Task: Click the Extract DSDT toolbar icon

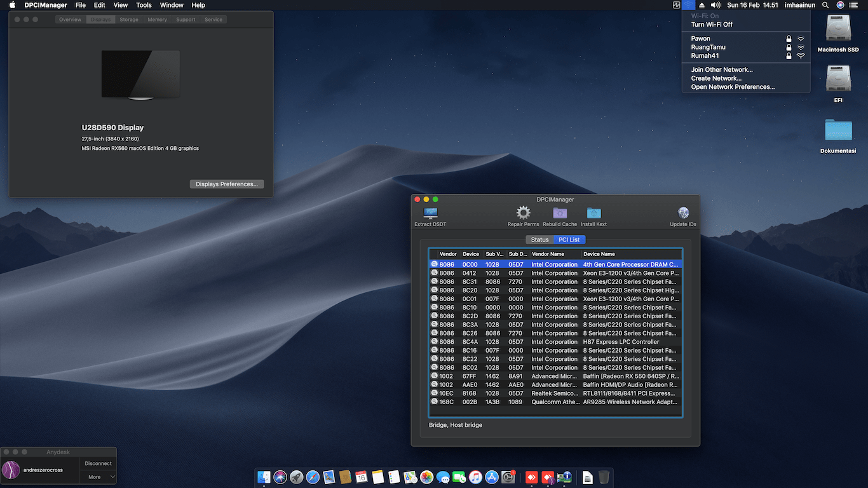Action: 430,213
